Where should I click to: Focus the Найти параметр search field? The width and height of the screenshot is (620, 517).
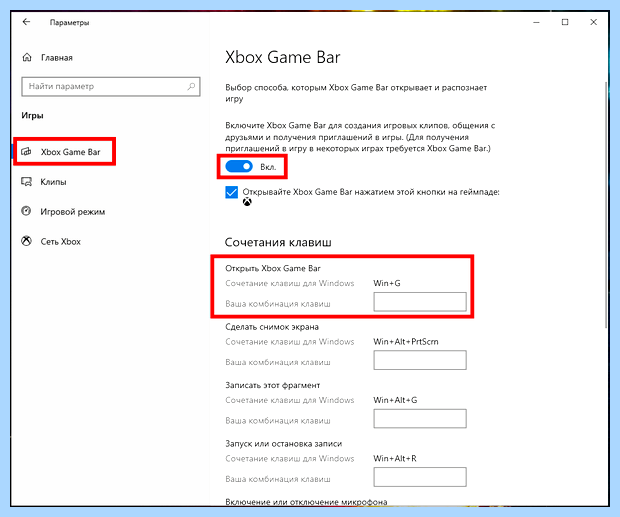[111, 87]
